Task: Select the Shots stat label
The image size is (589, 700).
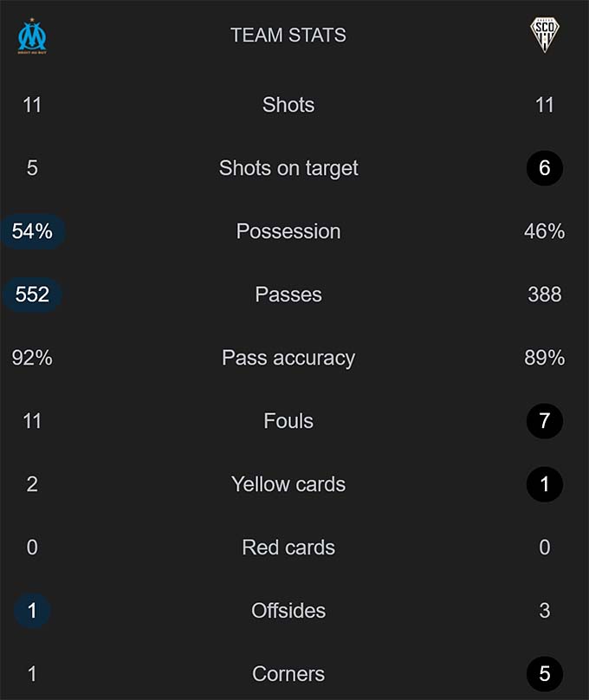Action: pyautogui.click(x=288, y=105)
